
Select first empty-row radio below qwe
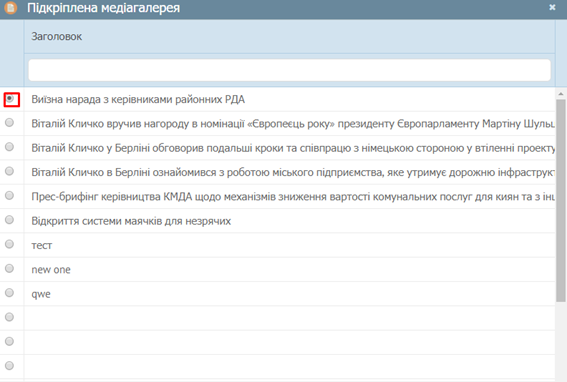(x=9, y=317)
